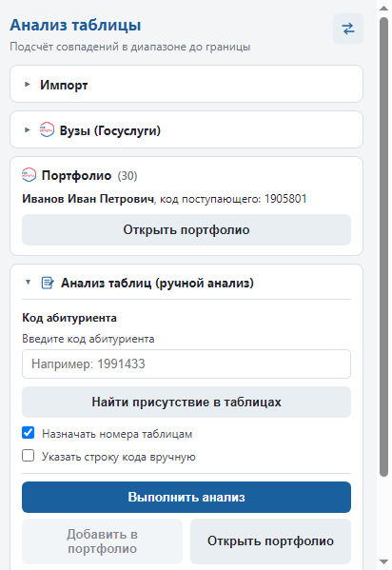Viewport: 392px width, 570px height.
Task: Focus the Код абитуриента input field
Action: click(x=186, y=364)
